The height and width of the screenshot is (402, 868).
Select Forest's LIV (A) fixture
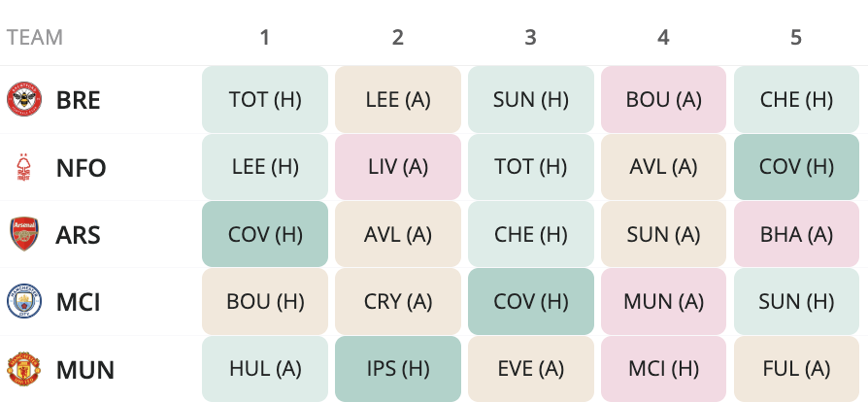tap(398, 167)
